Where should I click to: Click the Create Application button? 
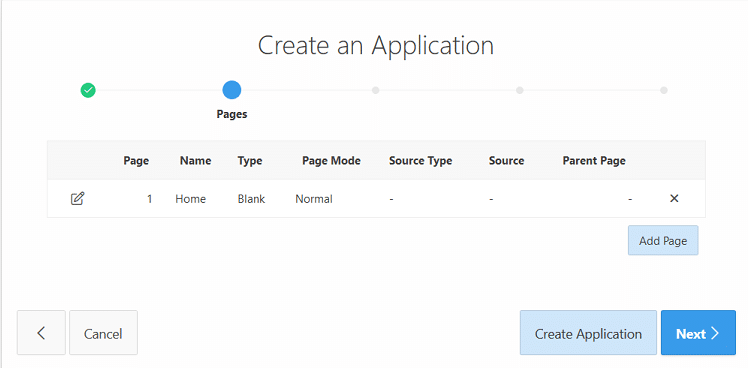(588, 333)
